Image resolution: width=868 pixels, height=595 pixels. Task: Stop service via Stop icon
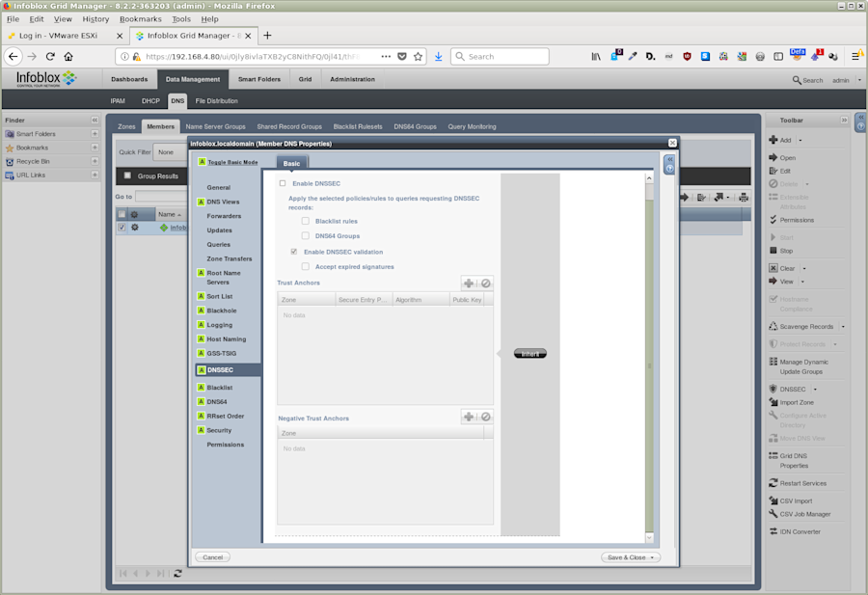click(773, 251)
